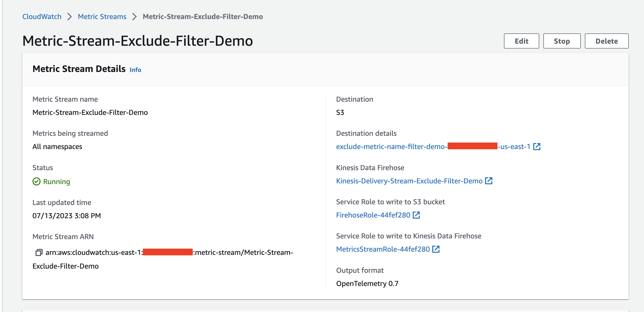Click the green Running status check icon
The image size is (644, 312).
[36, 182]
